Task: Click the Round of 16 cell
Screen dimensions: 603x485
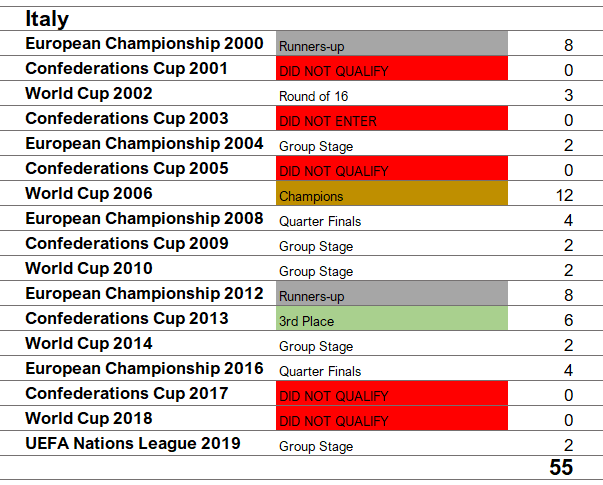Action: 313,96
